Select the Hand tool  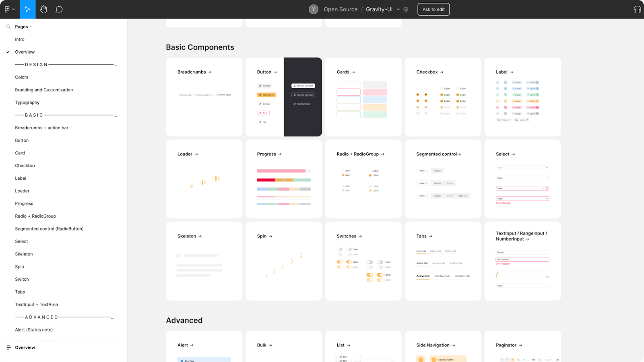point(43,9)
